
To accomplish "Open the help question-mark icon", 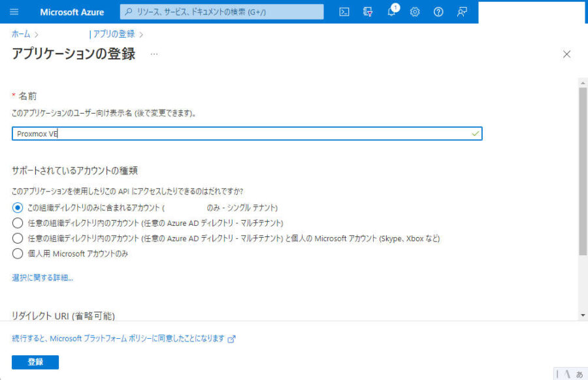I will [x=438, y=12].
